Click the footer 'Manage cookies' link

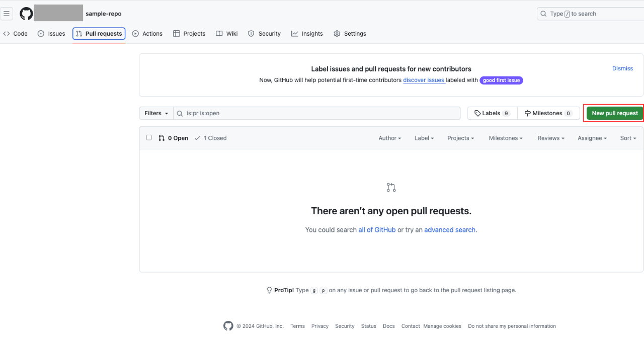point(442,326)
